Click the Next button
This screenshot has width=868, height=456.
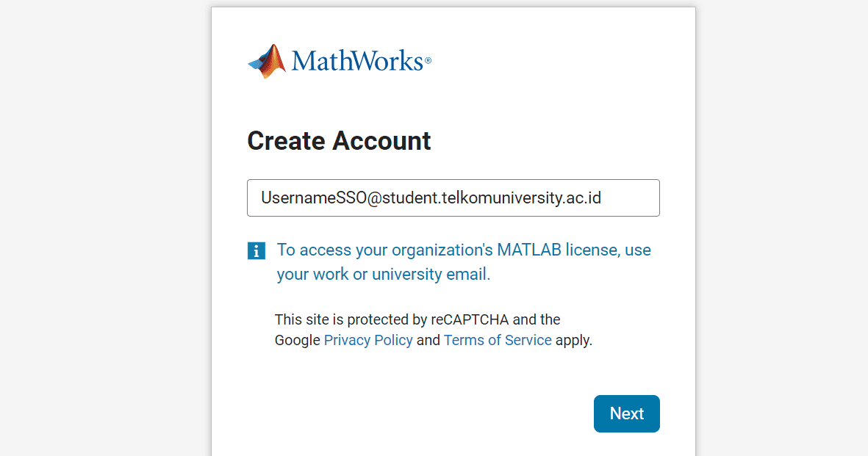(x=627, y=413)
